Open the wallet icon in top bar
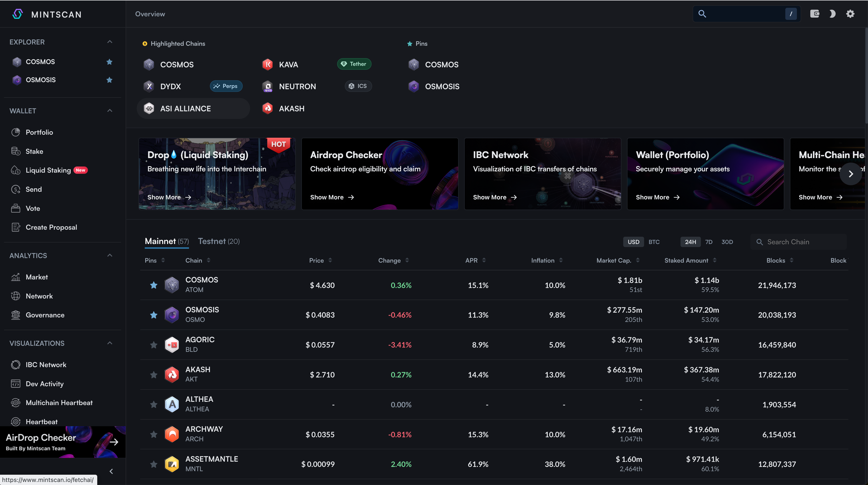868x485 pixels. [815, 14]
